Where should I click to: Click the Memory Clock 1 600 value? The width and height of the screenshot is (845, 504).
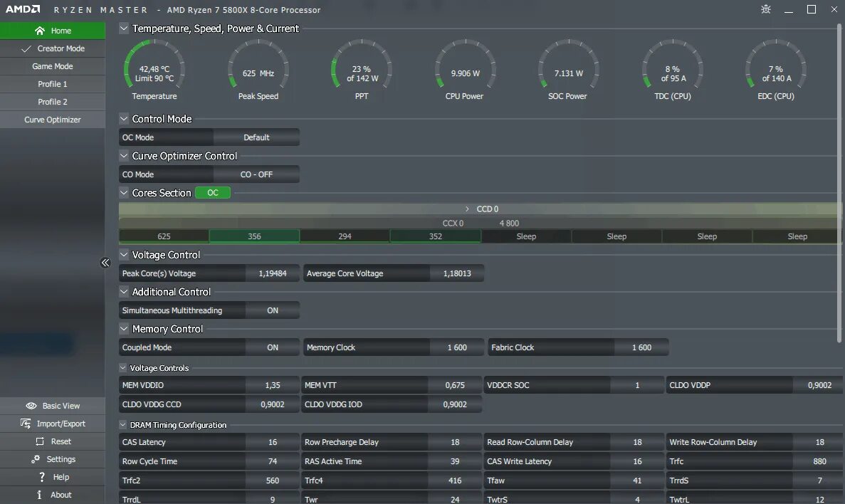(x=457, y=347)
